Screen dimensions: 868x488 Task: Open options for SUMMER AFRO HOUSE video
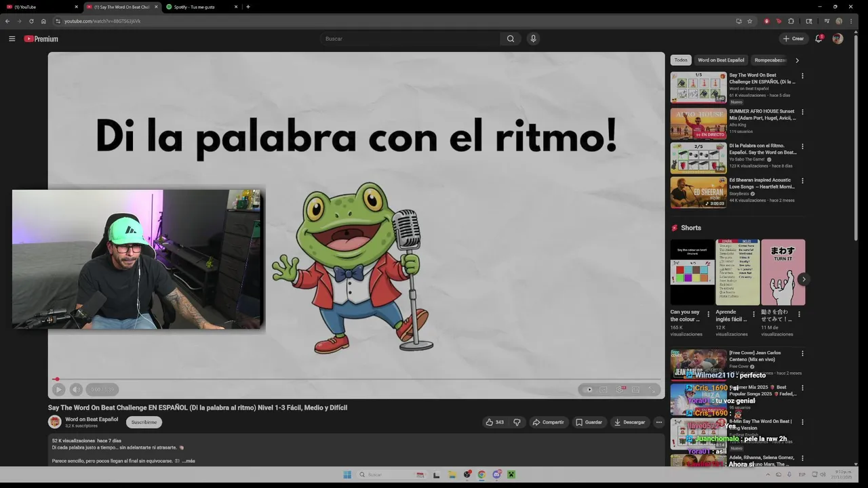[802, 113]
